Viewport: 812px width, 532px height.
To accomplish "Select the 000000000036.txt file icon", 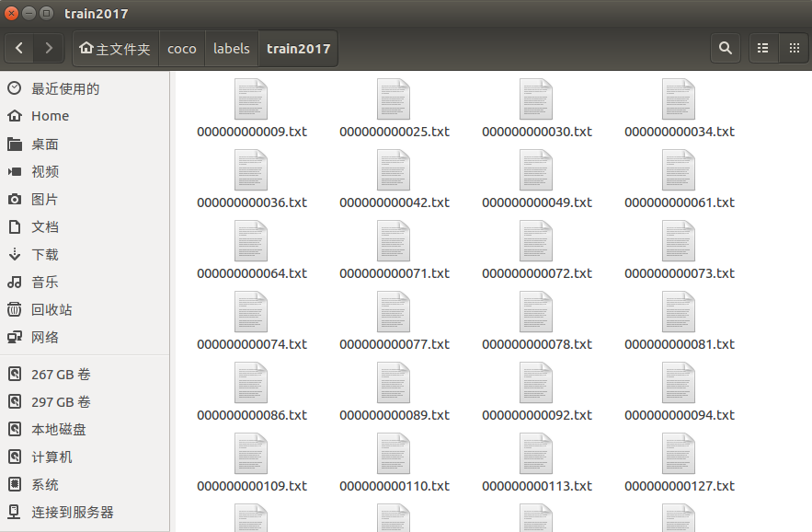I will point(251,170).
